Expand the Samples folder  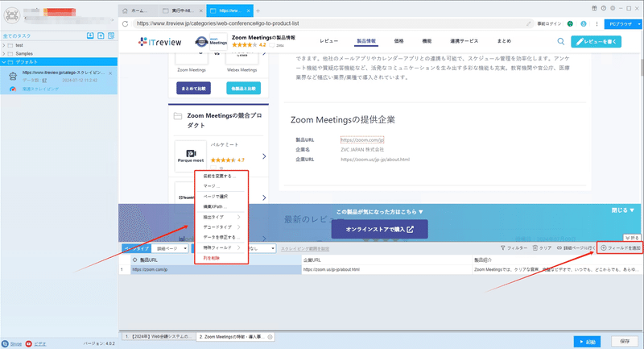tap(4, 53)
